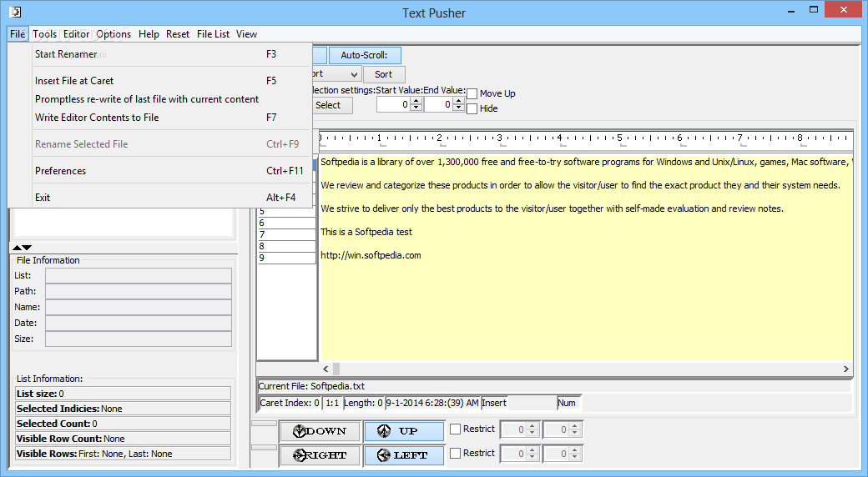Image resolution: width=868 pixels, height=477 pixels.
Task: Click the editor horizontal scrollbar left arrow
Action: point(325,369)
